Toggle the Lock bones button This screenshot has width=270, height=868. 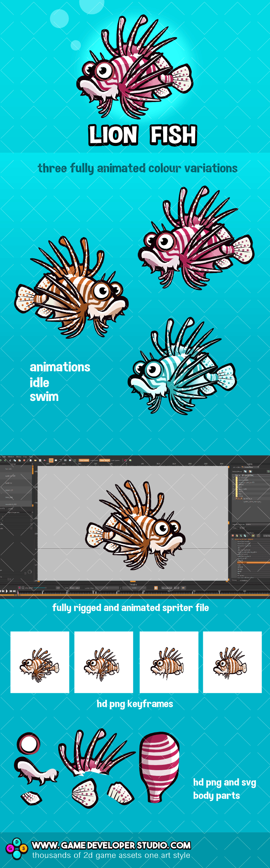point(94,460)
